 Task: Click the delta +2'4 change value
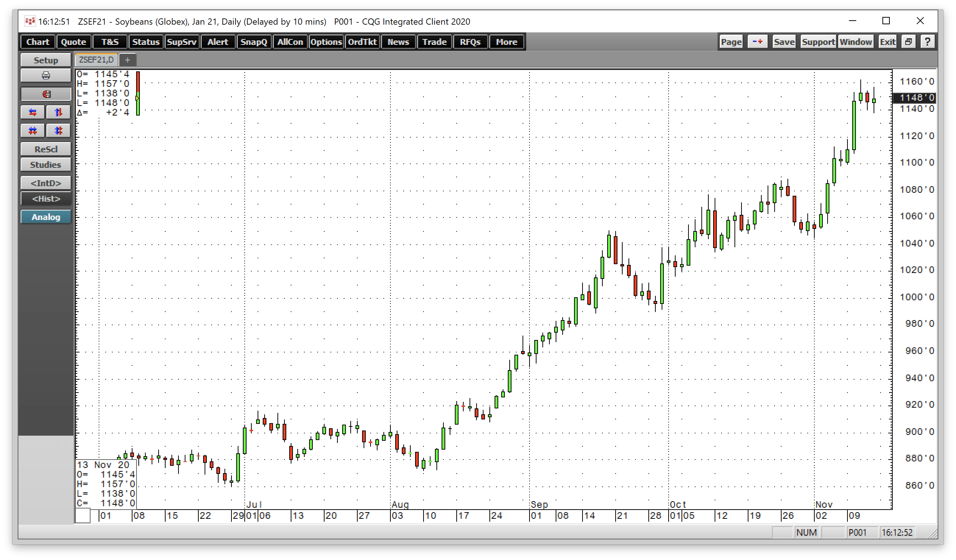point(103,112)
